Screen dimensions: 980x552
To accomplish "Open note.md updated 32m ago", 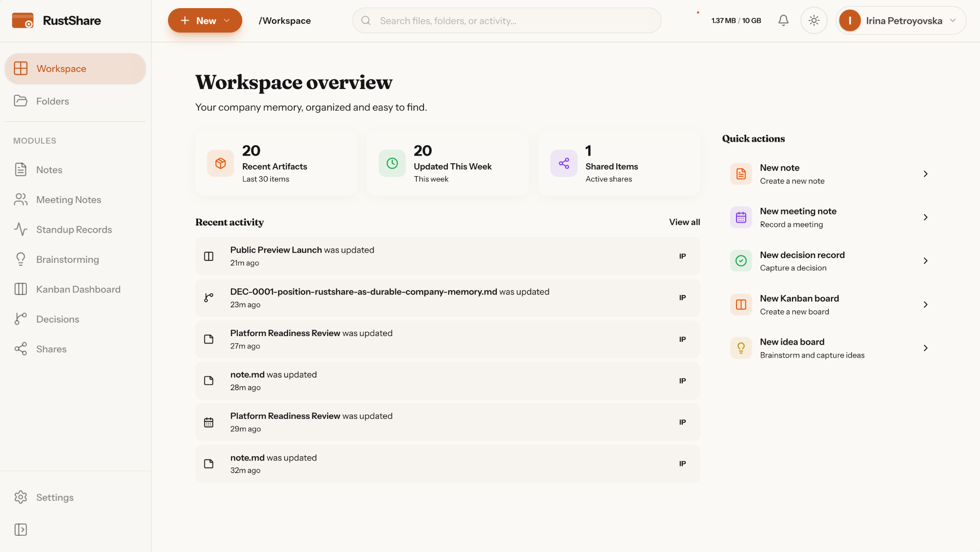I will [x=447, y=464].
